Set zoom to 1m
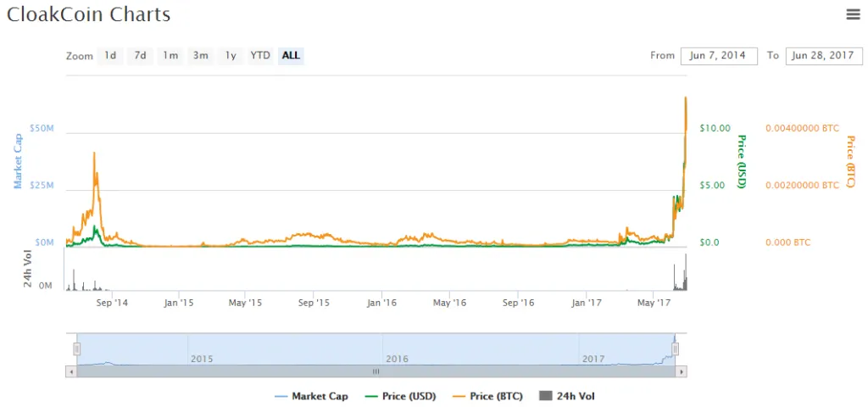Viewport: 868px width, 407px height. [170, 55]
